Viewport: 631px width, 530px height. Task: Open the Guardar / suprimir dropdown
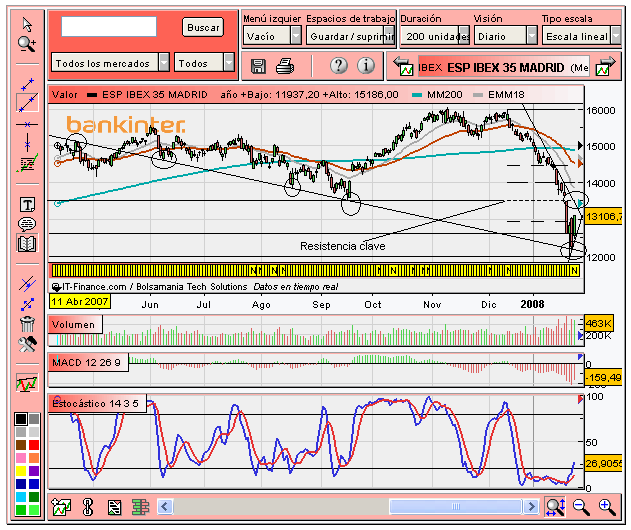click(350, 36)
